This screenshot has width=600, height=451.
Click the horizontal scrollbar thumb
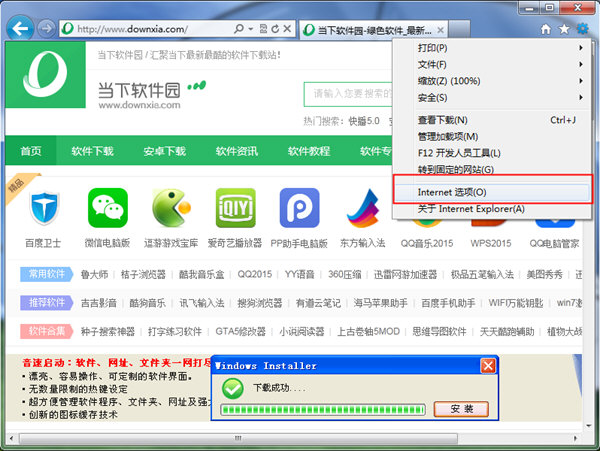[238, 438]
